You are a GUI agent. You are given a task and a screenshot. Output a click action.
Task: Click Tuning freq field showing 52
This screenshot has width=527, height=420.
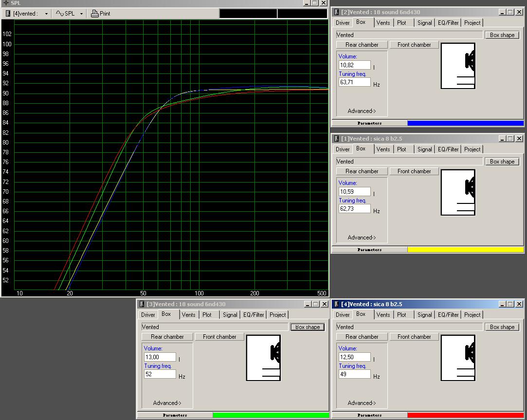pos(160,374)
